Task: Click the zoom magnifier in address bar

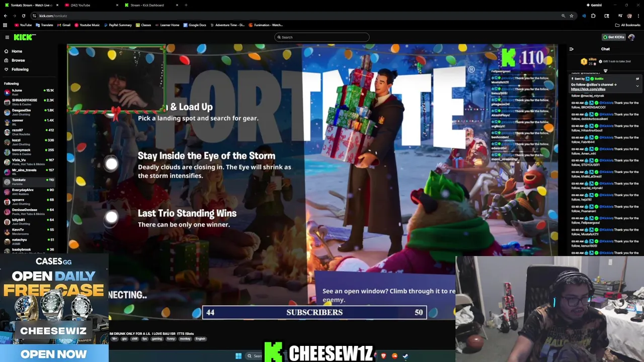Action: [563, 16]
